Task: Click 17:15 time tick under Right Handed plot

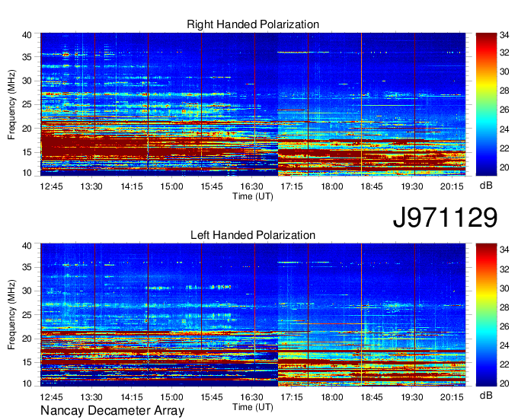Action: 292,186
